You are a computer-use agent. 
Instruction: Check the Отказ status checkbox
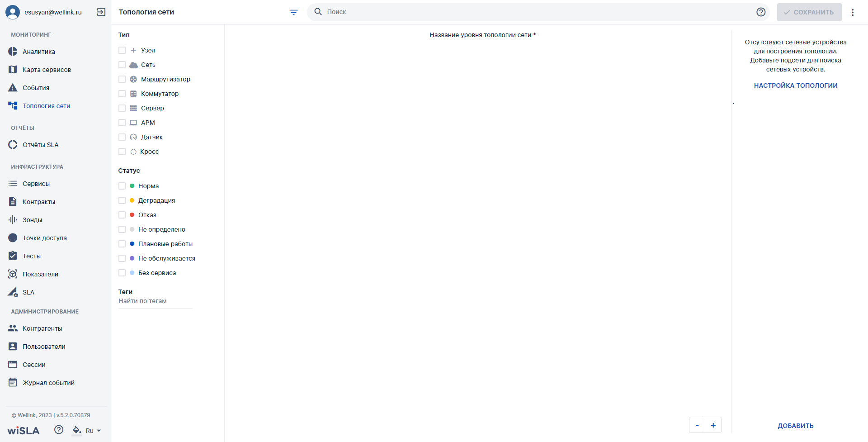coord(122,215)
